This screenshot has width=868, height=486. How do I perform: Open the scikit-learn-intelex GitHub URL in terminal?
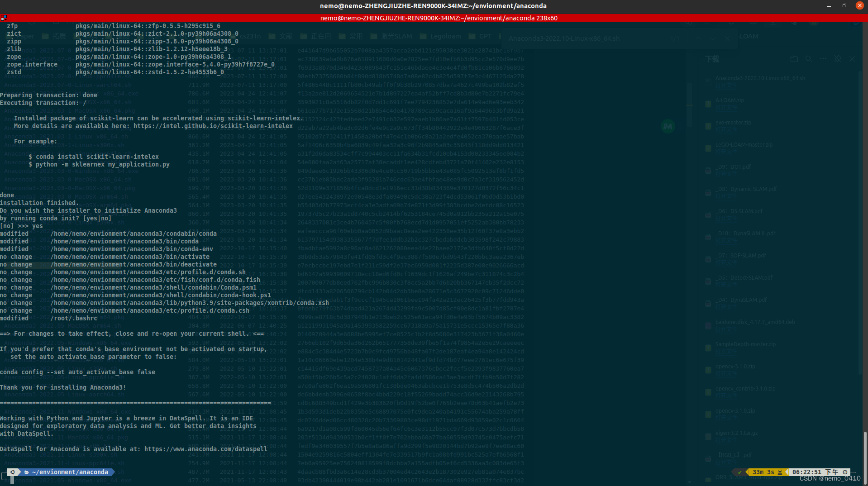[213, 126]
